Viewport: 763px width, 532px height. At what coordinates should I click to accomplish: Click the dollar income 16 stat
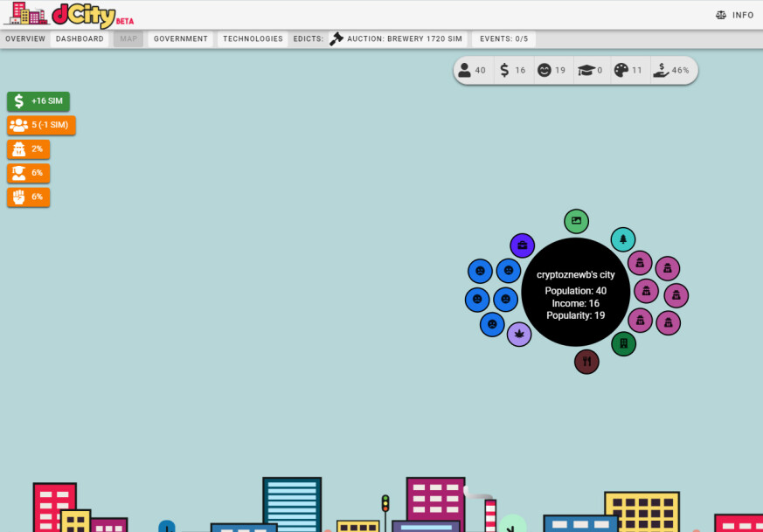coord(513,70)
